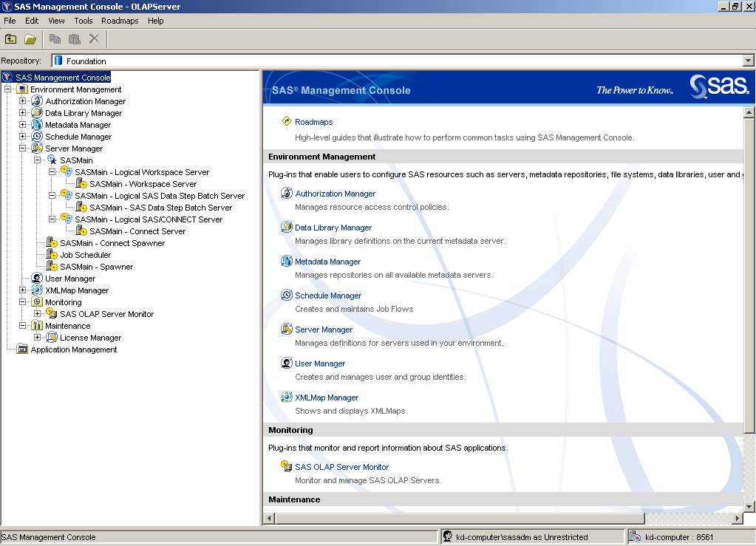The image size is (756, 546).
Task: Click the Open folder toolbar icon
Action: (30, 39)
